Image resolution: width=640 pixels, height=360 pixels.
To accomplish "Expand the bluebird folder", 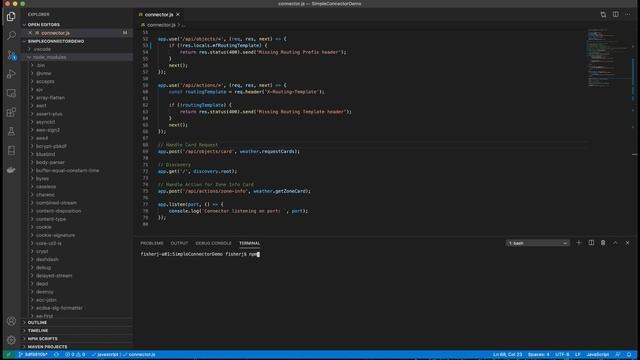I will click(45, 154).
